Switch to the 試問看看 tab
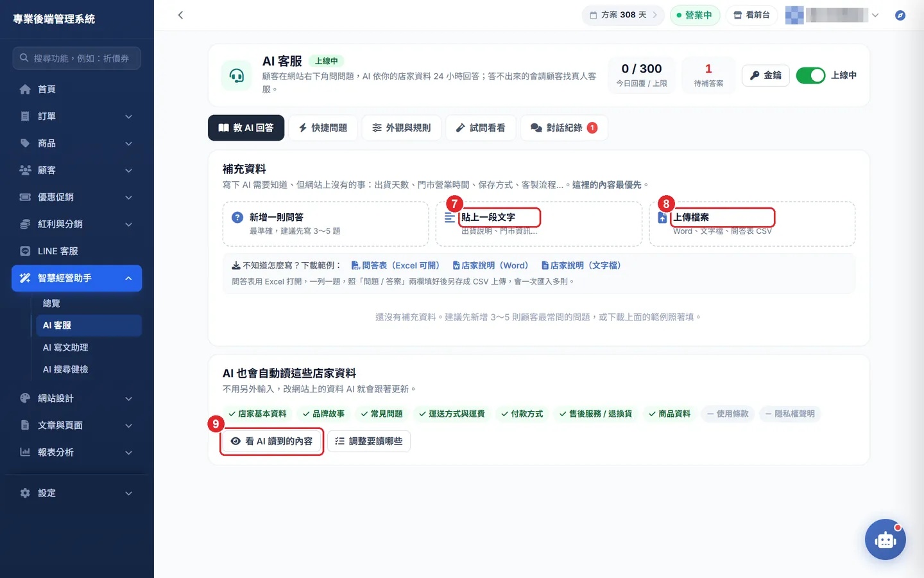 (481, 128)
